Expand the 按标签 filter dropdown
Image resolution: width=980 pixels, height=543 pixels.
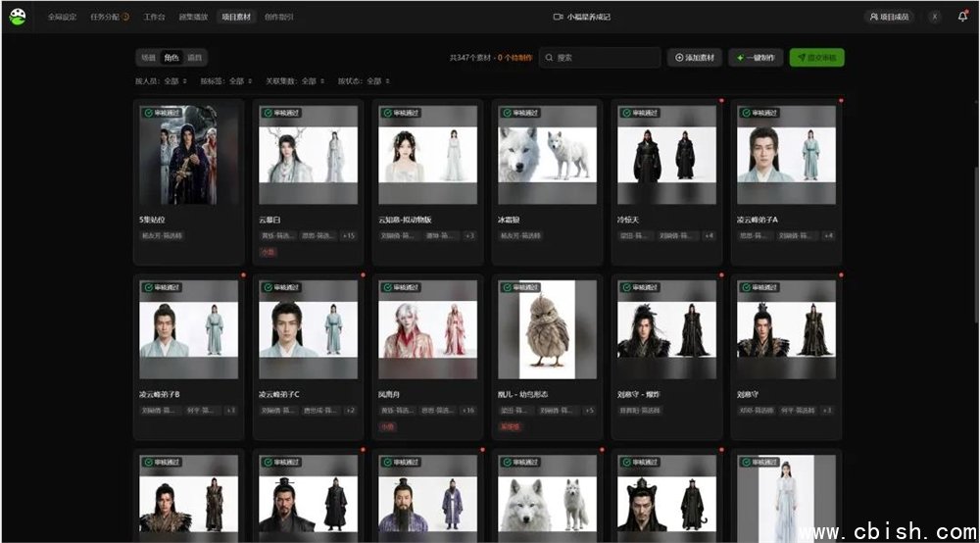pyautogui.click(x=225, y=81)
